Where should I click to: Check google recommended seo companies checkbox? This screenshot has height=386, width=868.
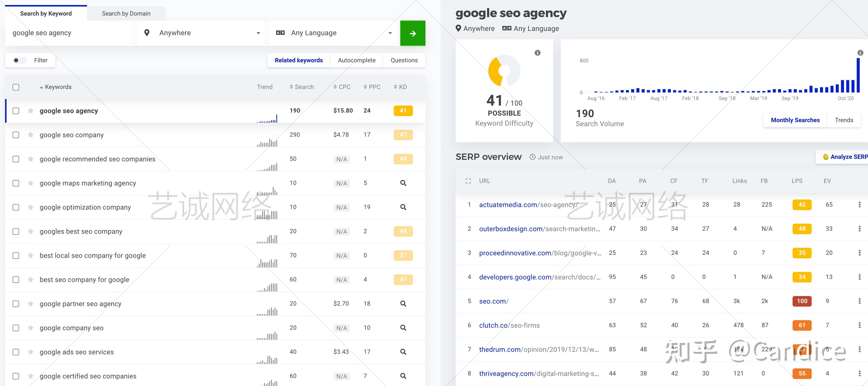[16, 159]
